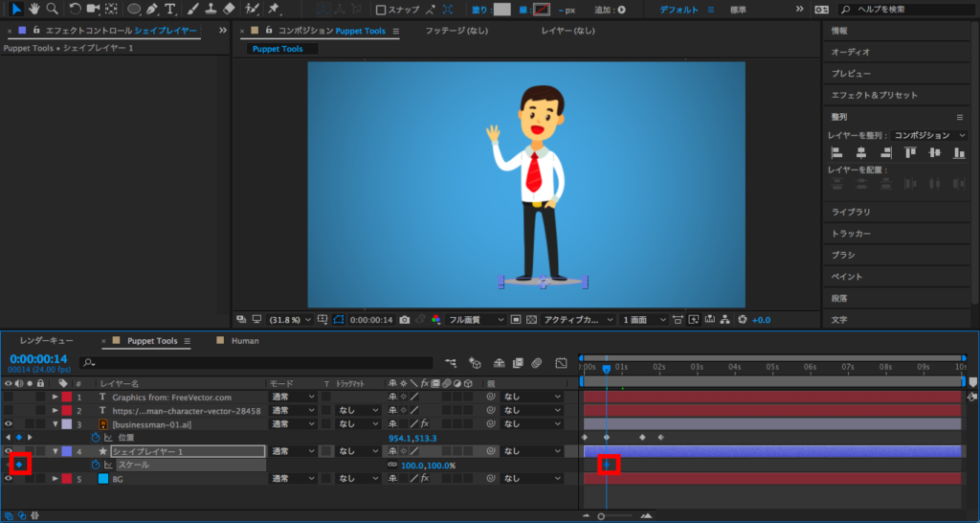
Task: Select the Type tool
Action: click(170, 10)
